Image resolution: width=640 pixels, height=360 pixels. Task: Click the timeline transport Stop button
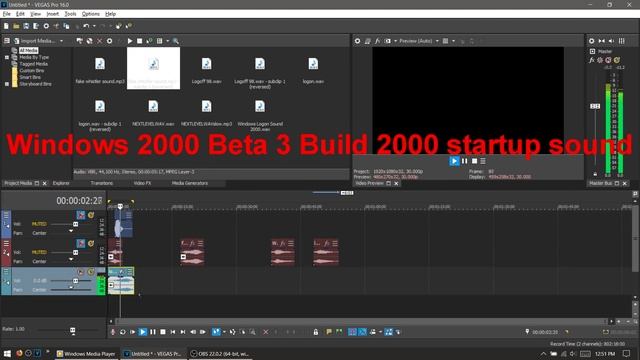click(x=162, y=332)
